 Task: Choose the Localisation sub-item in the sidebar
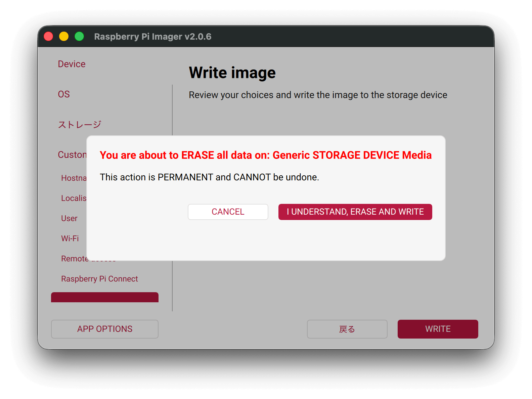pyautogui.click(x=74, y=198)
